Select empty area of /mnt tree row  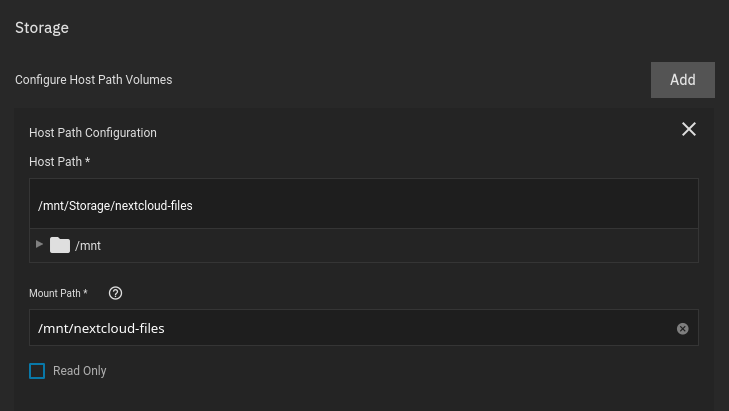pyautogui.click(x=400, y=245)
